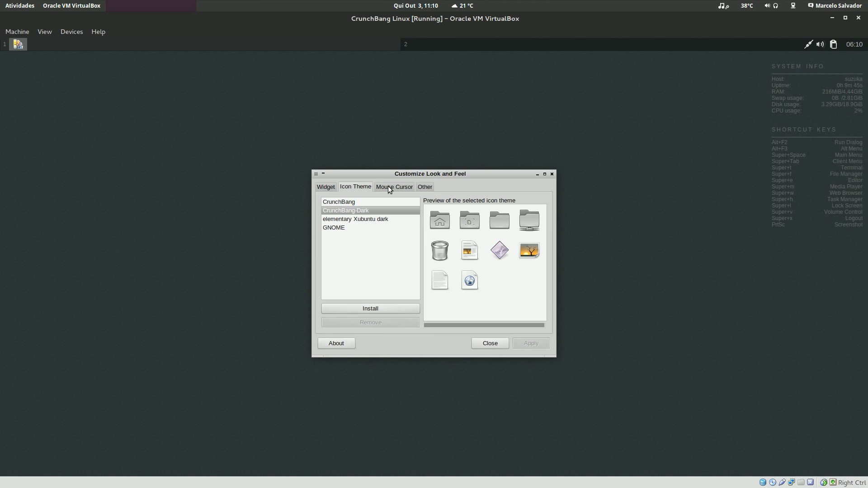Image resolution: width=868 pixels, height=488 pixels.
Task: Select the CrunchBang-Dark icon theme
Action: [370, 211]
